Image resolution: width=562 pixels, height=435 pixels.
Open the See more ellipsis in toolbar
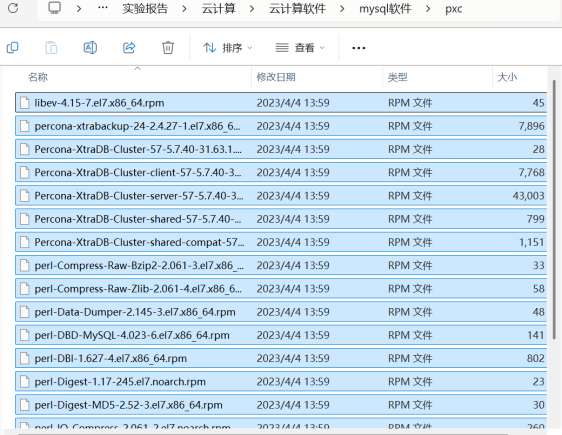pyautogui.click(x=358, y=48)
